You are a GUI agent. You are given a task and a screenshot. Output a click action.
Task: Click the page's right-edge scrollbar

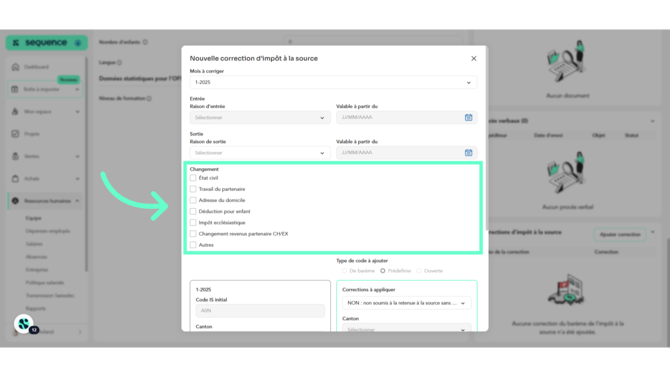click(667, 291)
